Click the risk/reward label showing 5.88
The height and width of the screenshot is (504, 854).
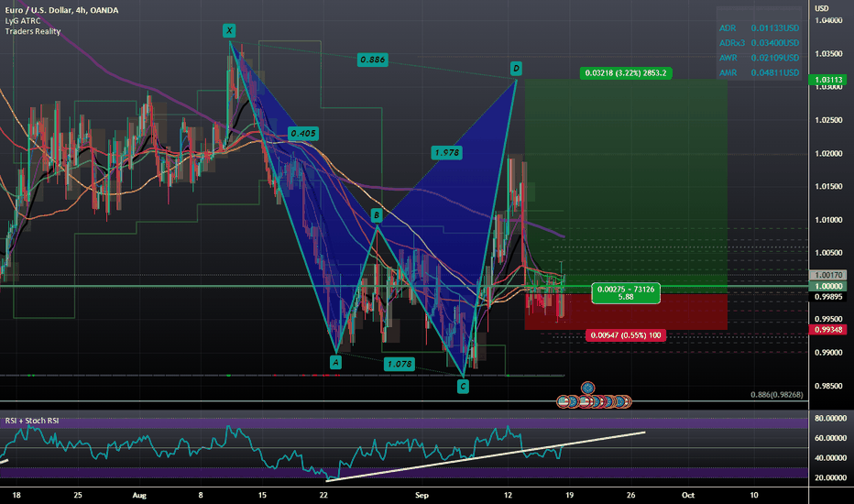(x=626, y=293)
